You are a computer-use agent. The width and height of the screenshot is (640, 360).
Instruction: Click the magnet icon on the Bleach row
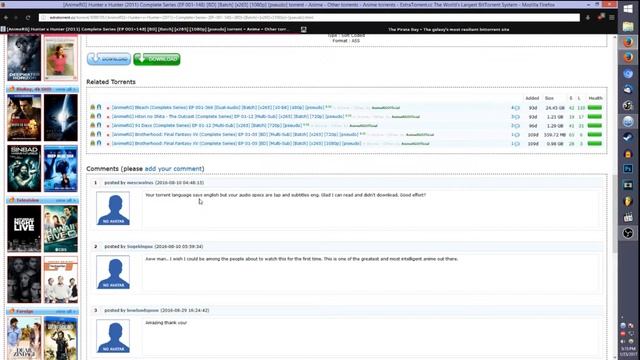(99, 108)
